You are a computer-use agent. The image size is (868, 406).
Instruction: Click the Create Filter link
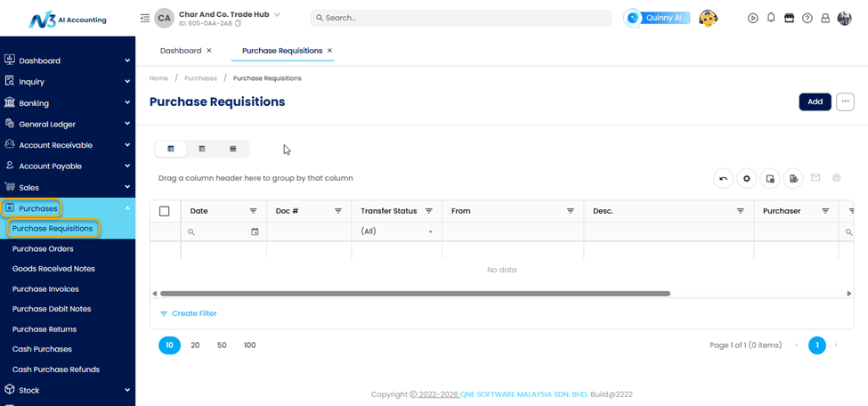tap(188, 313)
